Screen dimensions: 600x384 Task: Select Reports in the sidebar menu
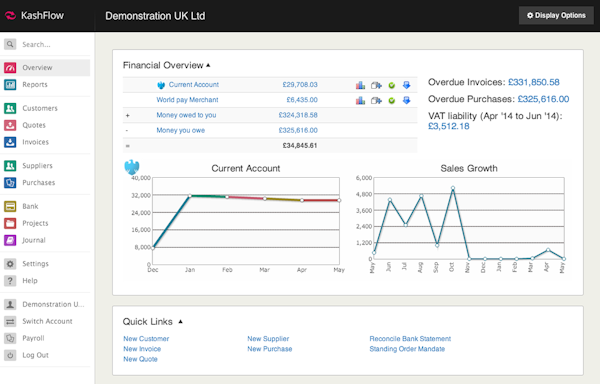35,85
